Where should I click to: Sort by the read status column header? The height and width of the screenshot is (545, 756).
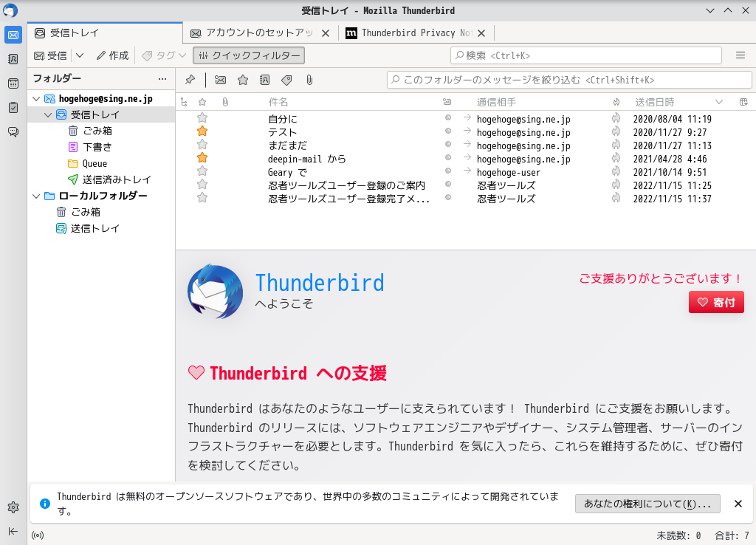tap(447, 102)
